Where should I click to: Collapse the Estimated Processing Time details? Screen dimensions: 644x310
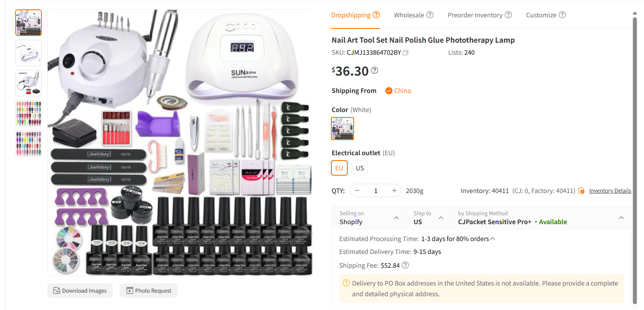click(492, 238)
